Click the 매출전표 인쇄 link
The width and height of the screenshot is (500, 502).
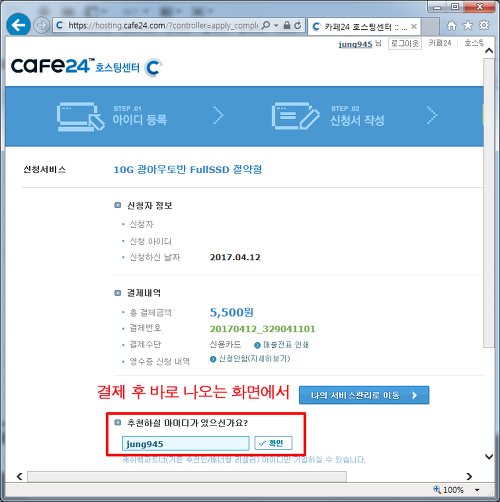[x=282, y=345]
